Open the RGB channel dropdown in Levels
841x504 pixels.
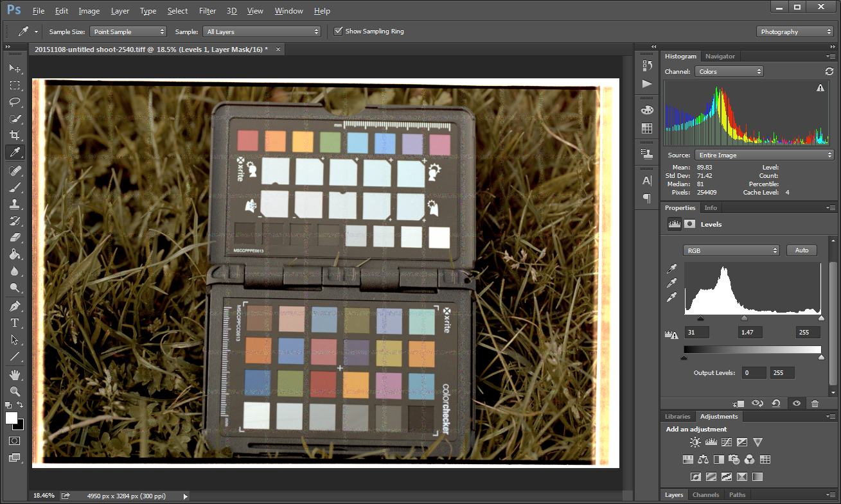pyautogui.click(x=731, y=250)
